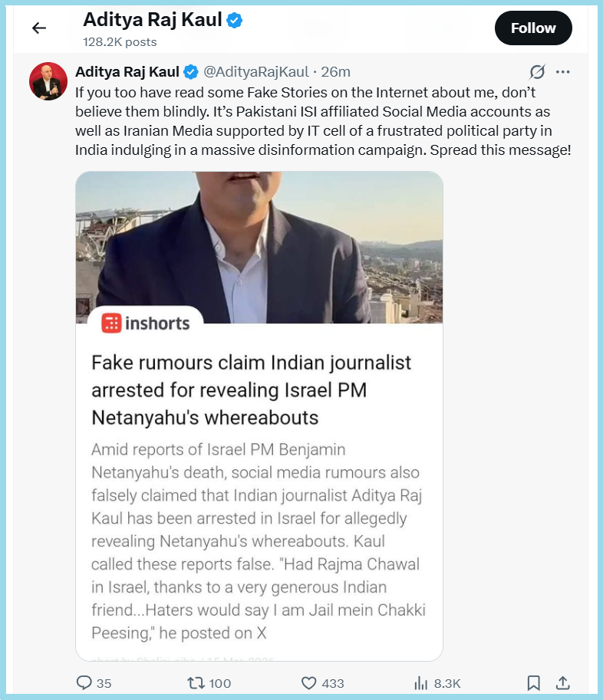Click the Follow button
Viewport: 603px width, 700px height.
[533, 28]
